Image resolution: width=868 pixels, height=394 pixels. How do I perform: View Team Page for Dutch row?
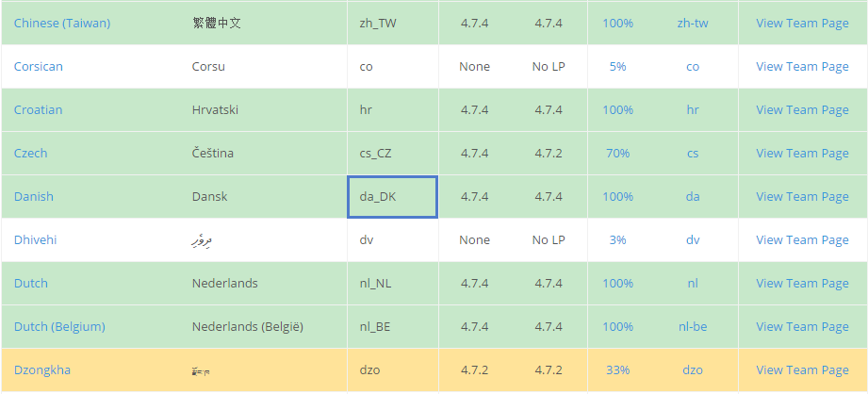[802, 283]
